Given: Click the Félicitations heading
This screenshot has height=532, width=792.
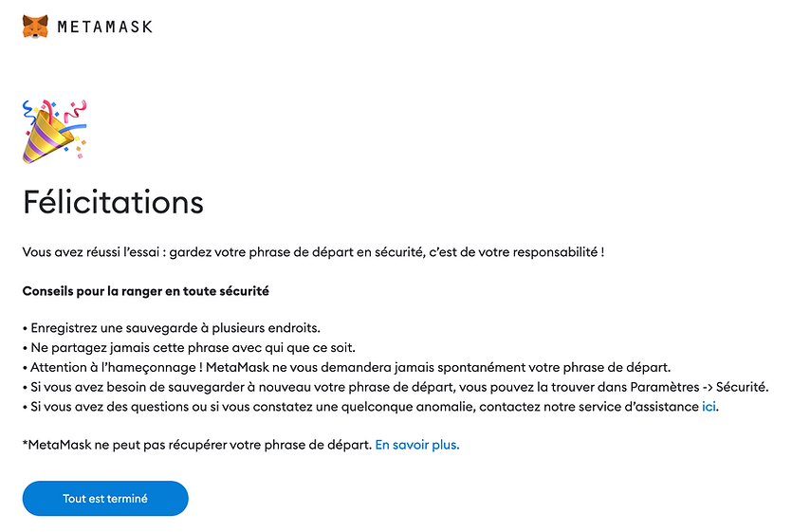Looking at the screenshot, I should pos(113,203).
